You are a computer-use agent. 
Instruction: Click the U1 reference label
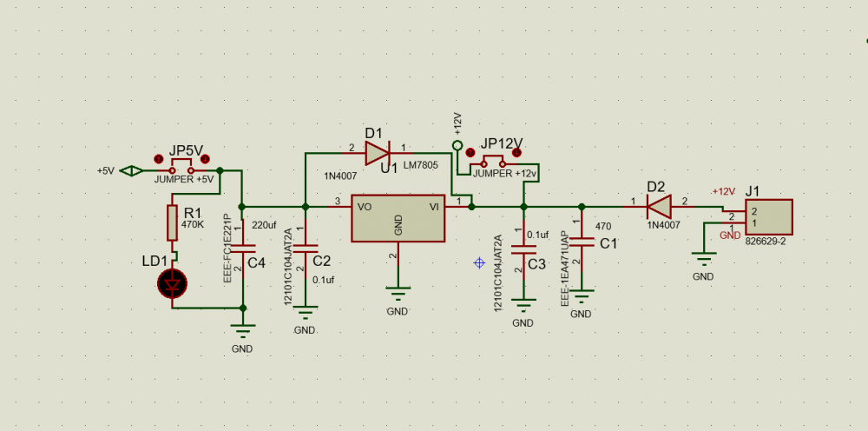pos(389,169)
